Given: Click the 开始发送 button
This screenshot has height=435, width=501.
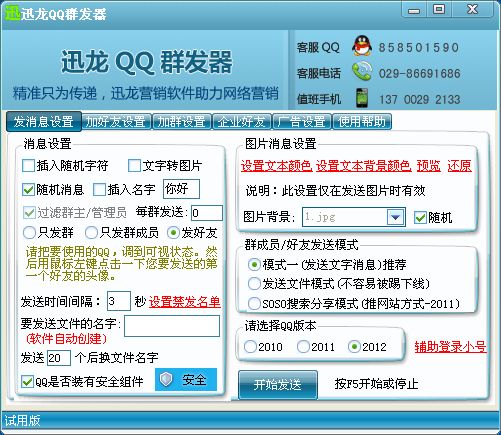Looking at the screenshot, I should click(278, 385).
